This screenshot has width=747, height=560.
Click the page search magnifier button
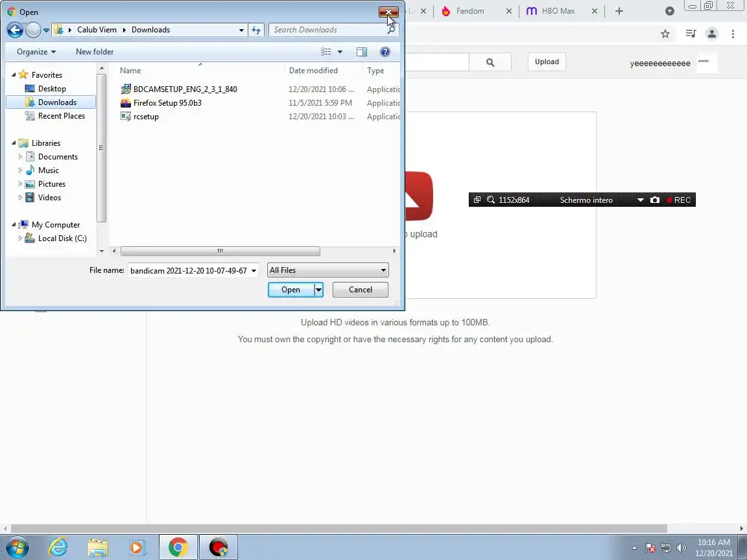[x=490, y=62]
